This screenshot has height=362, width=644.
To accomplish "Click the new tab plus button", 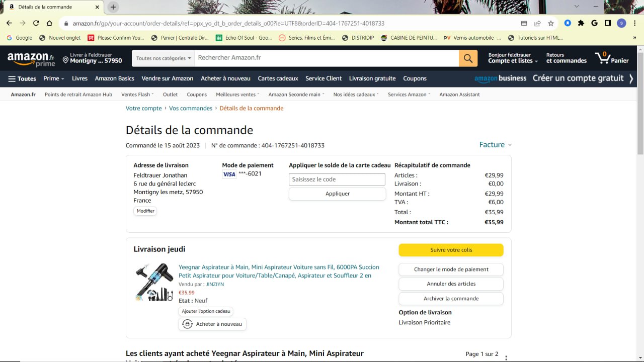I will [113, 7].
